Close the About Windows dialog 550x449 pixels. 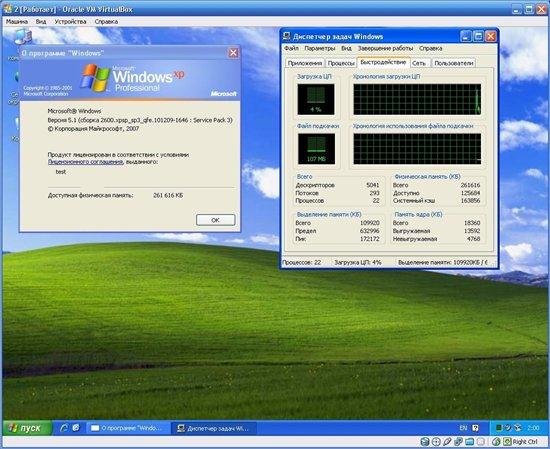233,53
